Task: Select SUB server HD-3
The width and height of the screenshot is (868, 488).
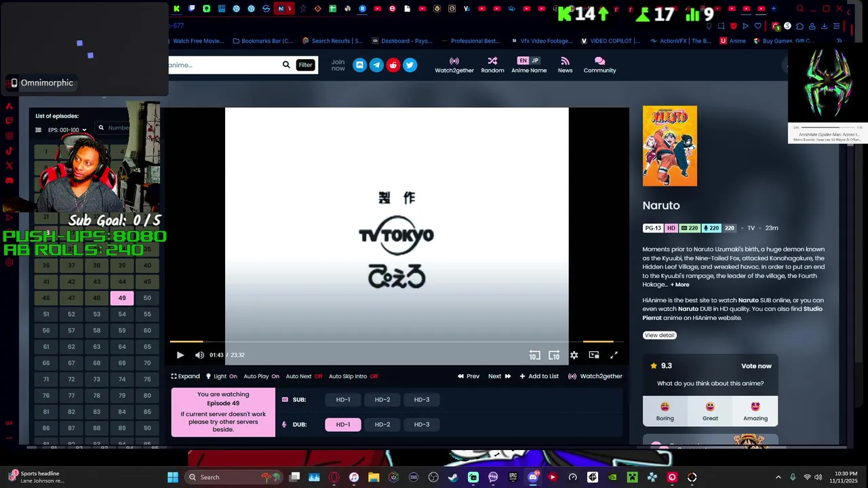Action: tap(422, 400)
